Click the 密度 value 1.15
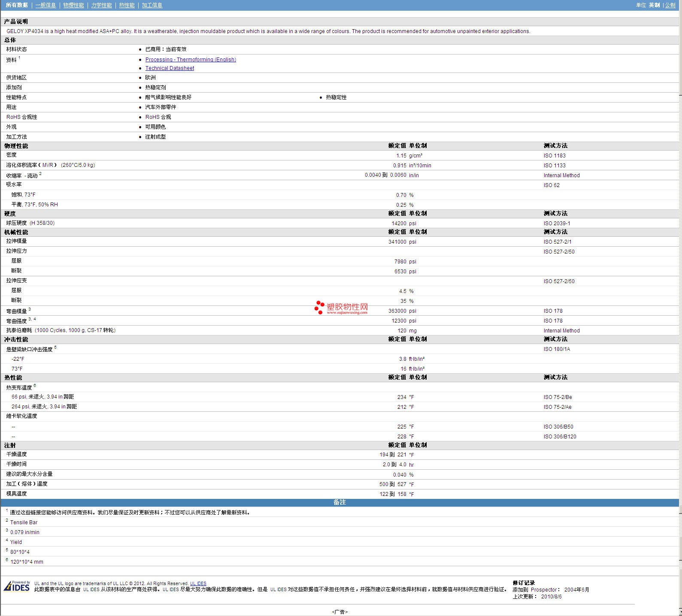The width and height of the screenshot is (682, 616). 401,156
